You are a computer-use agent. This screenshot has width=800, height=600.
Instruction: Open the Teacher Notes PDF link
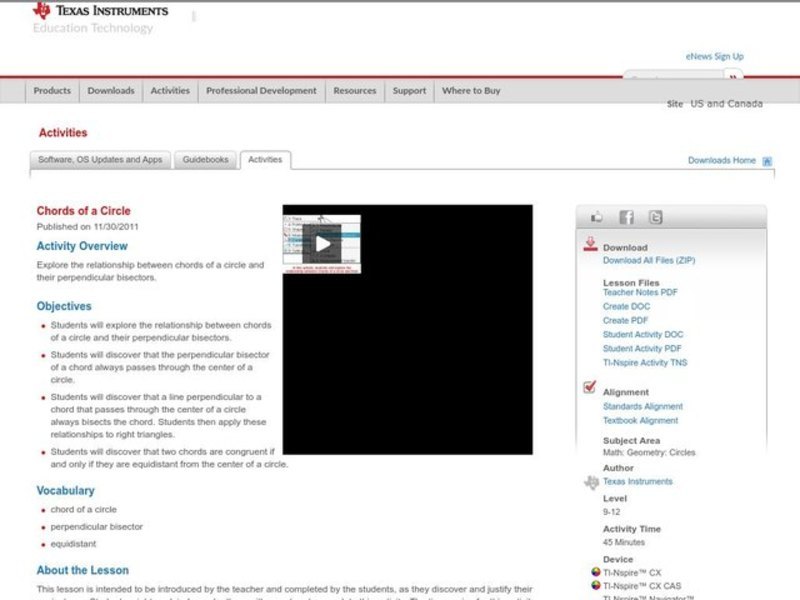[639, 293]
